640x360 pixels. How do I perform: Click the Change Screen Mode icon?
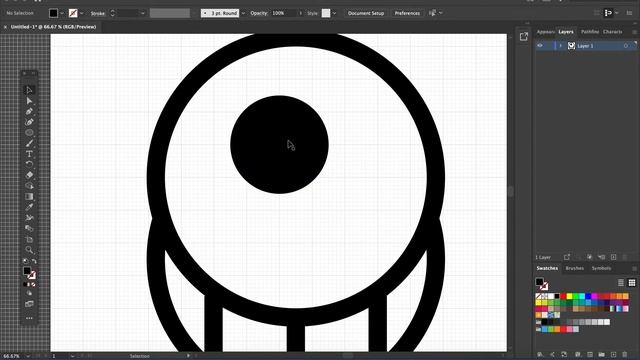pyautogui.click(x=29, y=304)
